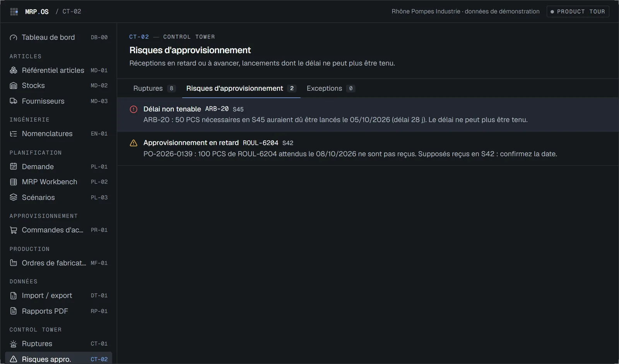
Task: Start the Product Tour
Action: point(578,12)
